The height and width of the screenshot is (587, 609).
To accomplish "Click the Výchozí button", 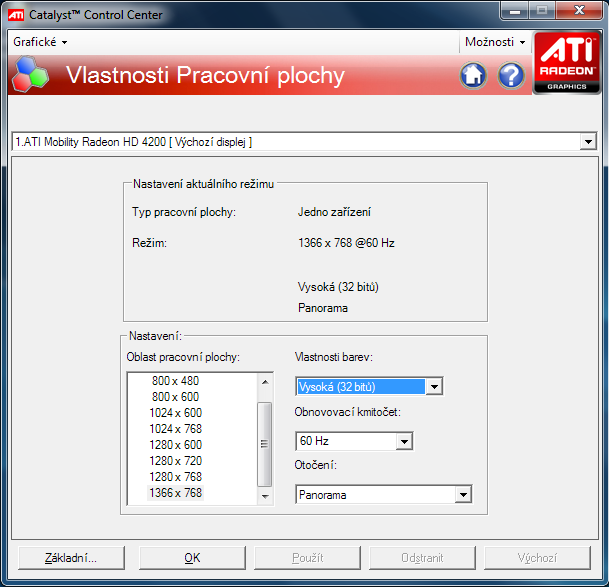I will (537, 558).
